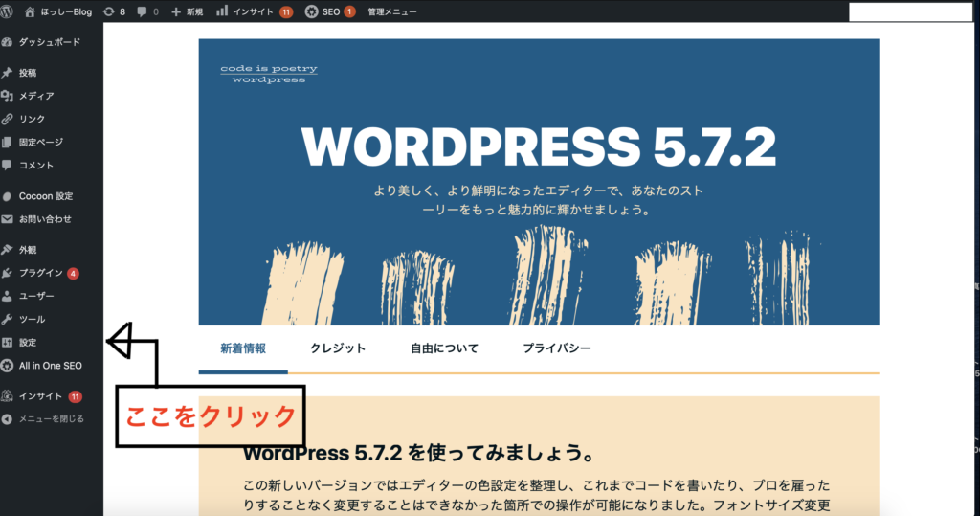Click the SEO gear icon in admin bar
This screenshot has width=980, height=516.
coord(311,11)
